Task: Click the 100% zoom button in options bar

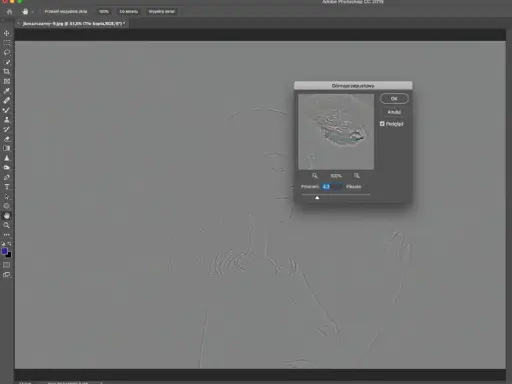Action: (104, 12)
